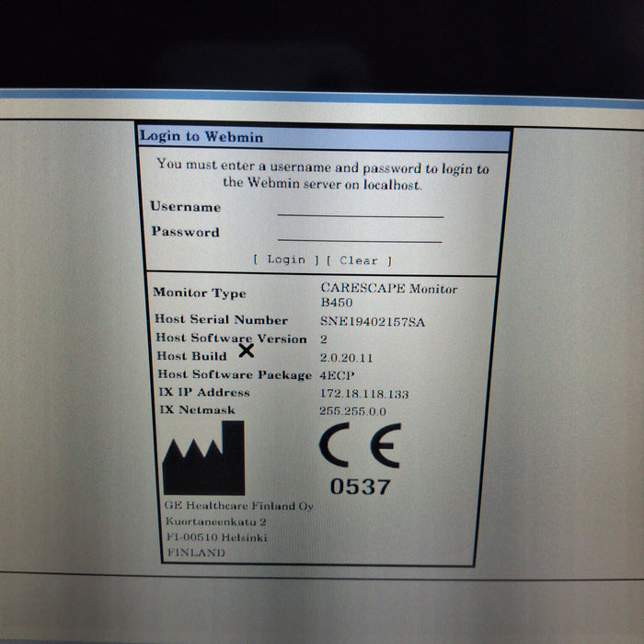
Task: Click the CE mark symbol
Action: [x=360, y=445]
